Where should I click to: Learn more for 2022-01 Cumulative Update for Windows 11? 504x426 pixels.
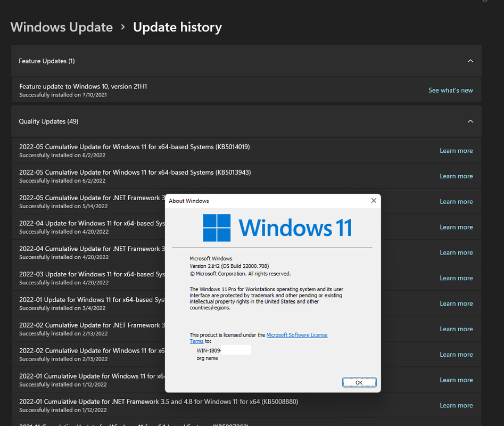(x=456, y=380)
